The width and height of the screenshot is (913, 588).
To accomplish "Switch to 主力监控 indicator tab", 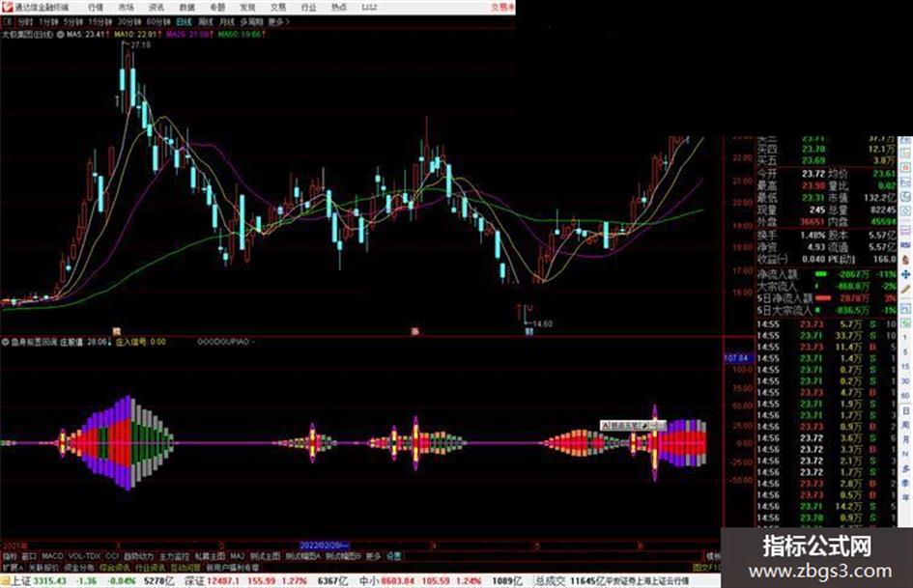I will point(174,556).
